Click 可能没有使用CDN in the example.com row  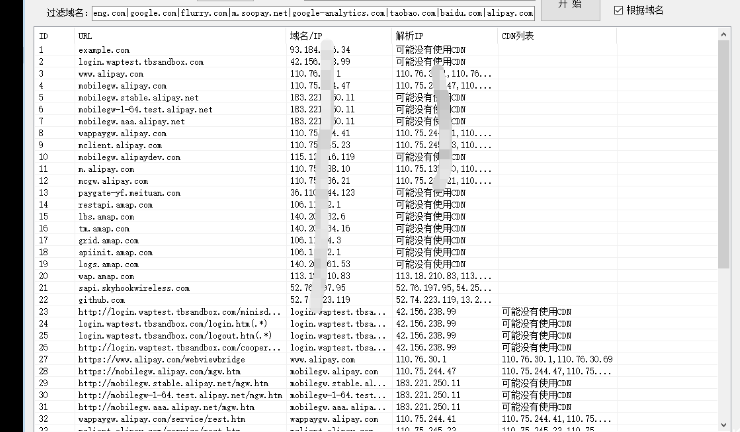430,50
